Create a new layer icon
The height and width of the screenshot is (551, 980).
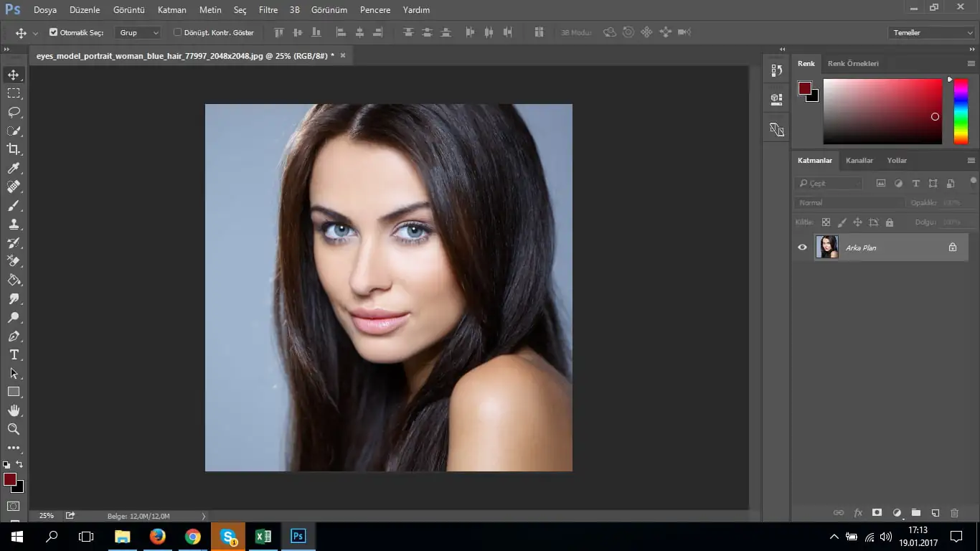tap(935, 513)
